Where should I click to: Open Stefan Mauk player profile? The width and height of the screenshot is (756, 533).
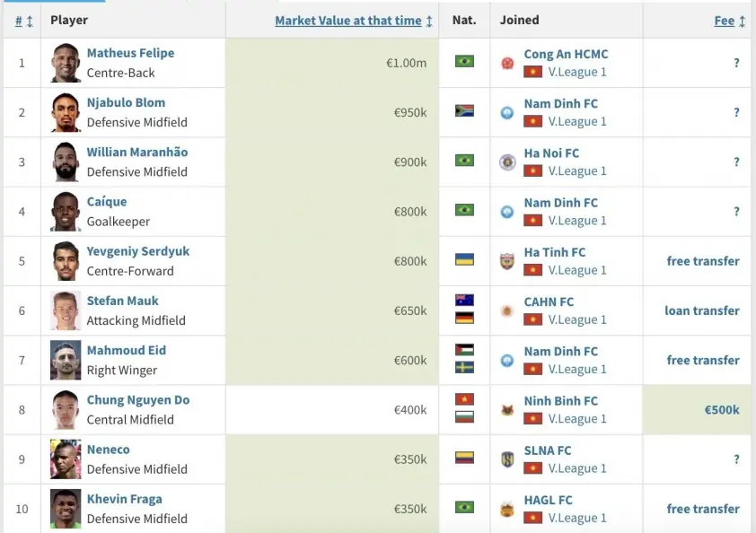[x=124, y=301]
